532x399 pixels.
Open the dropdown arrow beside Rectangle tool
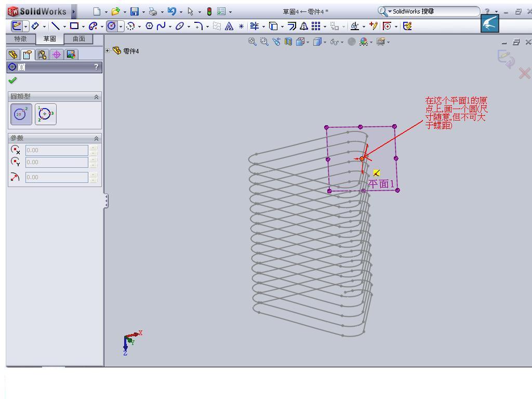coord(83,26)
